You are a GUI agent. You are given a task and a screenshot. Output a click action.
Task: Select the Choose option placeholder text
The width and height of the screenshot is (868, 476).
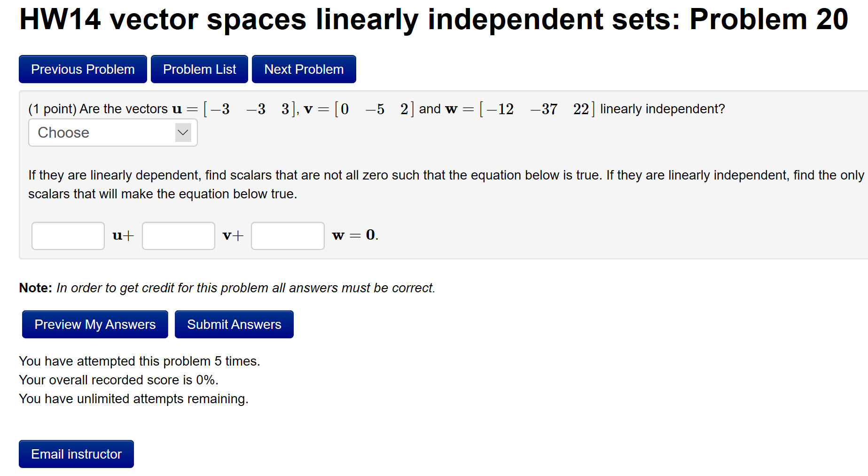[63, 133]
